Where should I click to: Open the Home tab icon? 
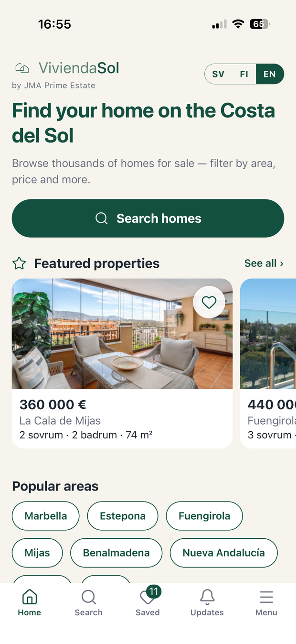coord(30,597)
